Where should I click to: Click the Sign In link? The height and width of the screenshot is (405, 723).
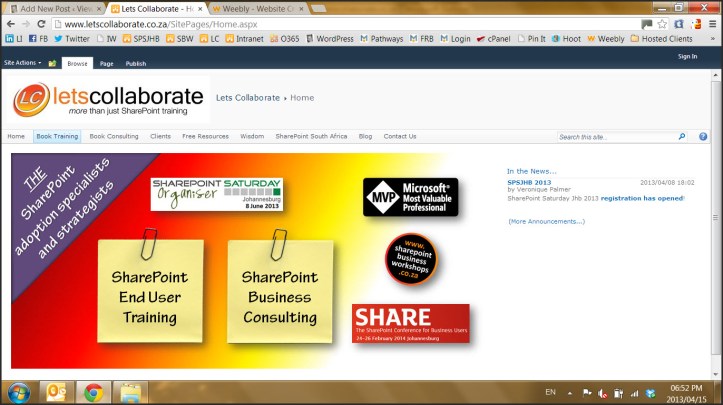tap(687, 56)
